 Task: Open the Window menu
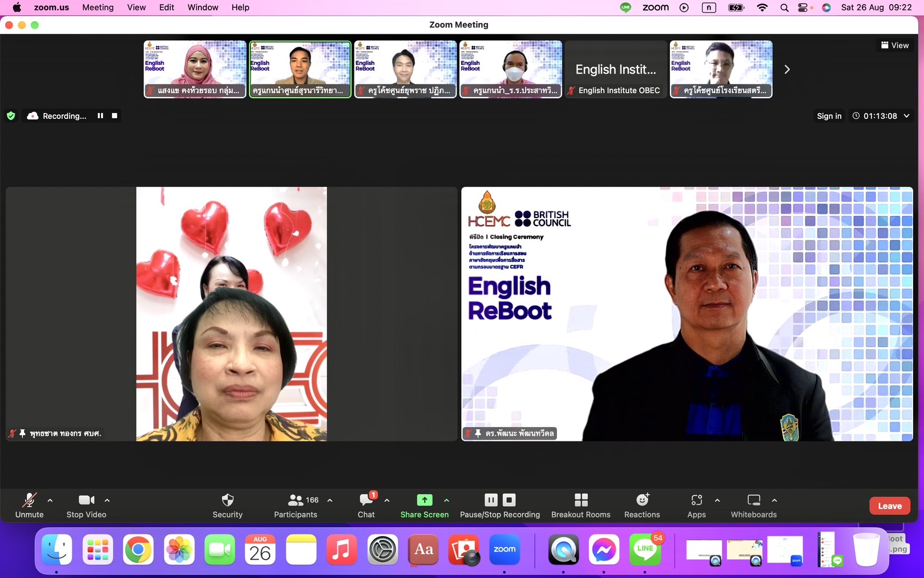(x=203, y=7)
